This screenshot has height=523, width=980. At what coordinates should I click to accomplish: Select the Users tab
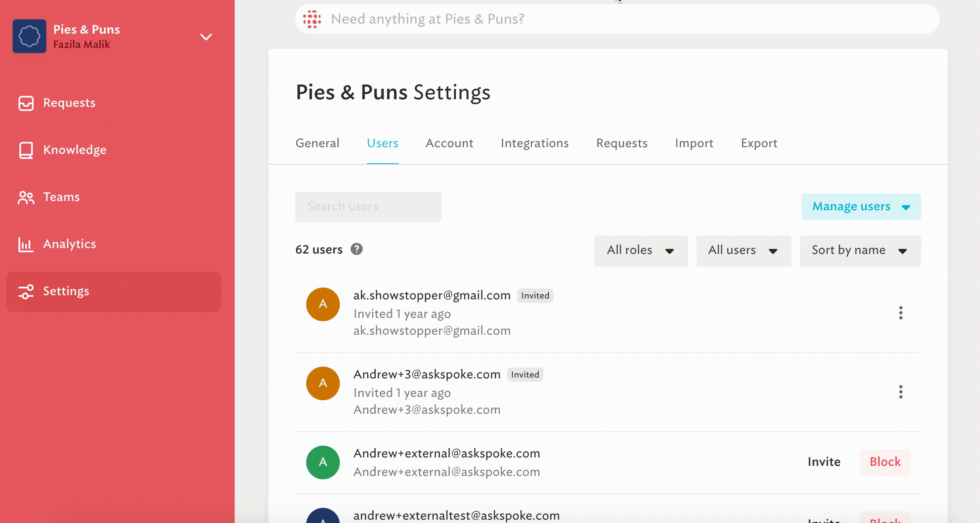(382, 143)
